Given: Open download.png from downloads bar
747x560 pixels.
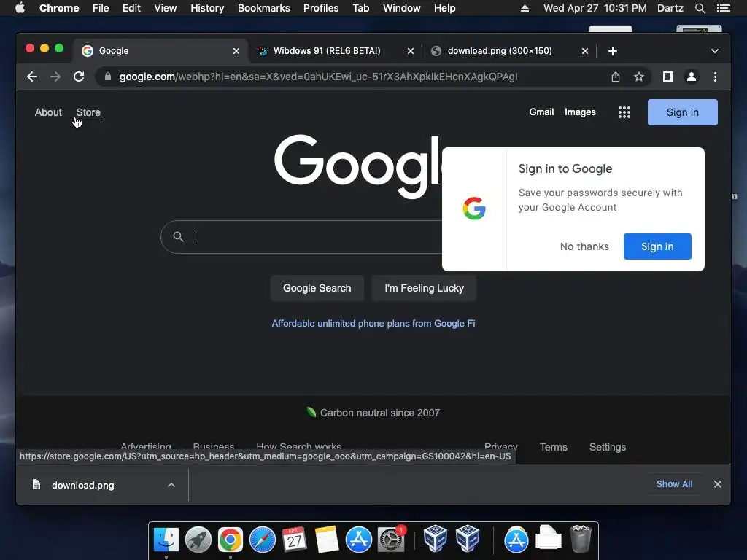Looking at the screenshot, I should point(82,485).
